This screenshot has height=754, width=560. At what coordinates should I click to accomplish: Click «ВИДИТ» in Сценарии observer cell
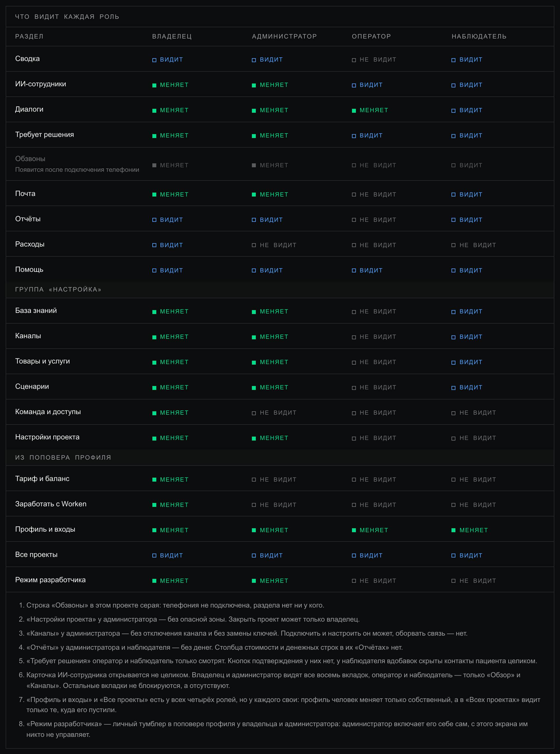(471, 387)
